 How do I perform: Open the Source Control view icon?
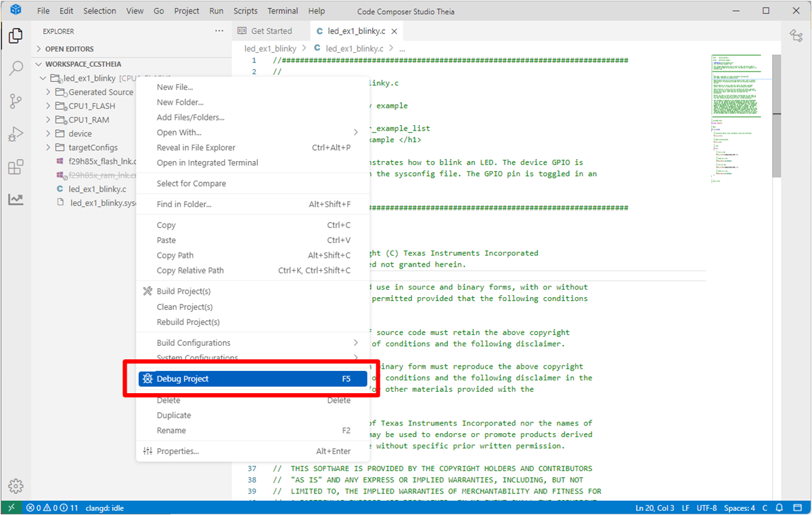pos(16,102)
